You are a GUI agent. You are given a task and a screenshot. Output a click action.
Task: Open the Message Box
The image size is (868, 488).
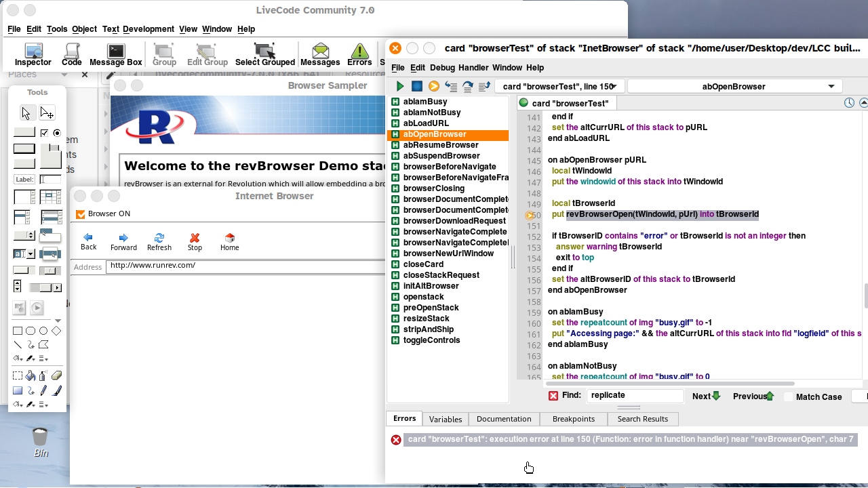[116, 54]
